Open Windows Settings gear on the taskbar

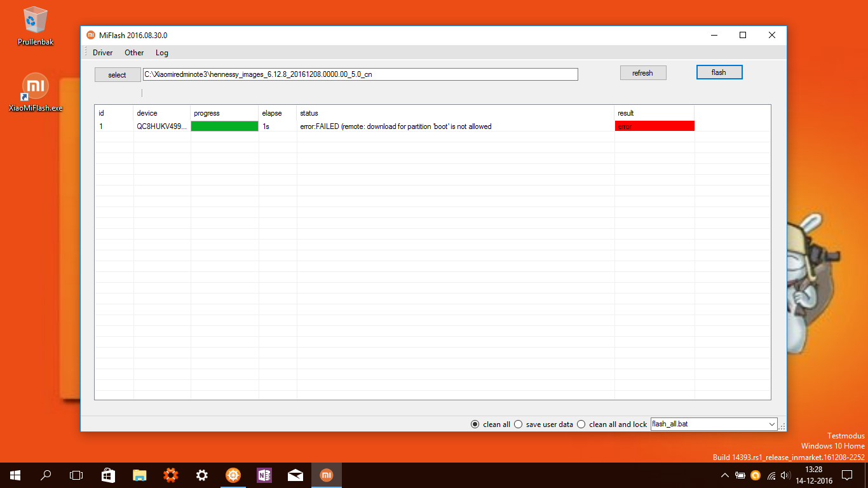click(201, 475)
